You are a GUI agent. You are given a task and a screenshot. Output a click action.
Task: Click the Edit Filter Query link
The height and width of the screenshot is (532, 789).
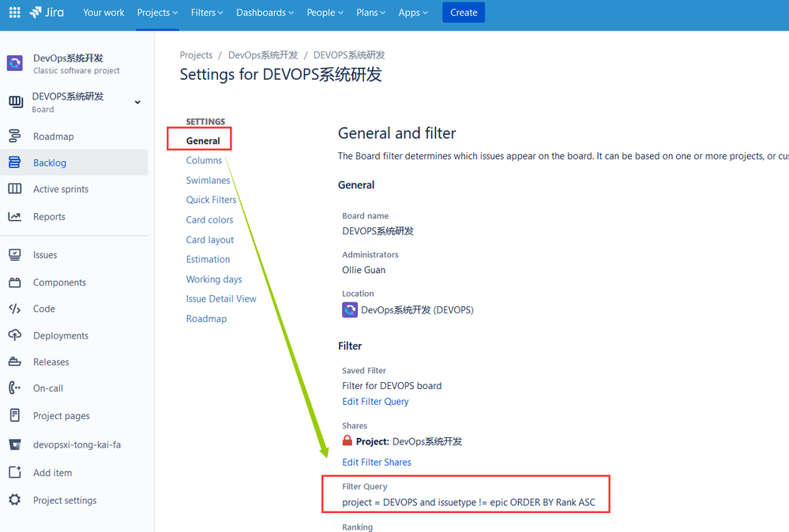(375, 402)
